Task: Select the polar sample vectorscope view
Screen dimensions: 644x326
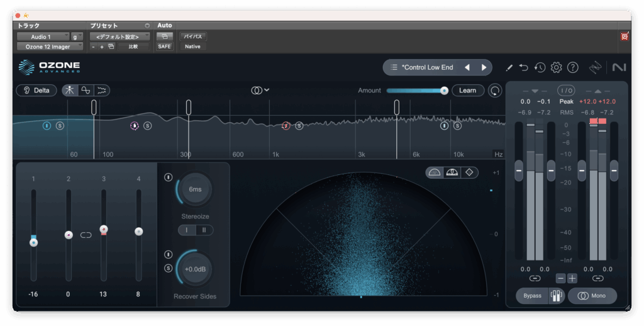Action: point(435,172)
